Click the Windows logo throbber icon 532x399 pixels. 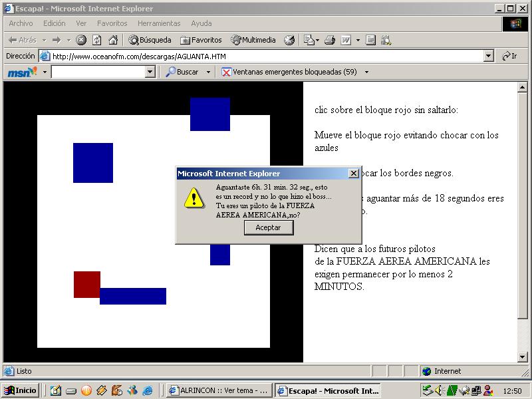pyautogui.click(x=515, y=24)
